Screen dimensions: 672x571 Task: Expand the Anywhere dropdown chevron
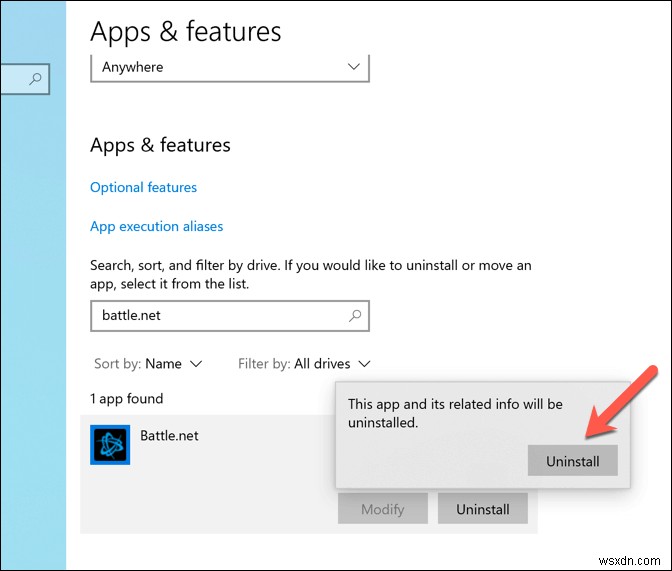point(353,66)
